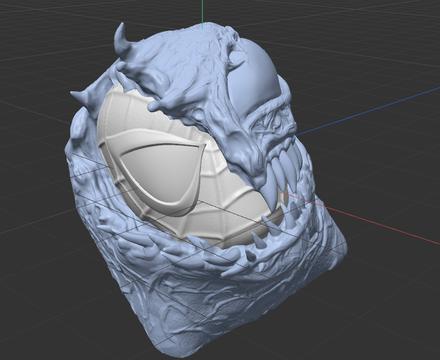Screen dimensions: 440x360
Task: Select the green Z-axis line at top
Action: click(202, 12)
